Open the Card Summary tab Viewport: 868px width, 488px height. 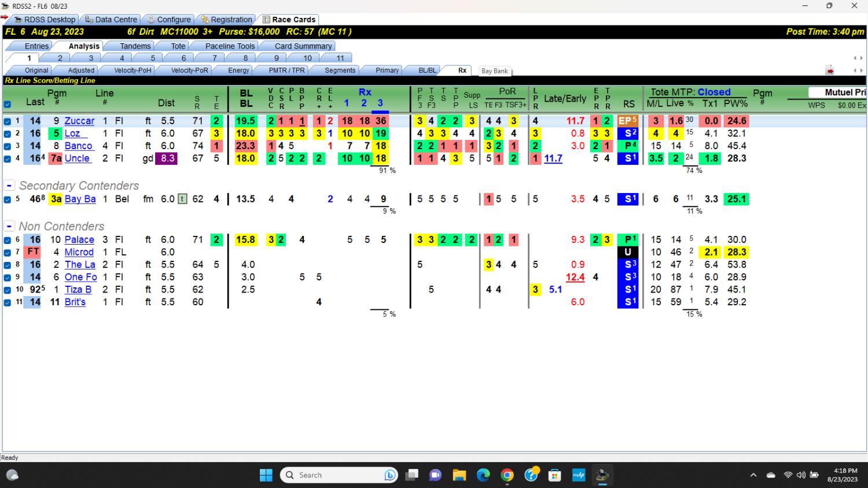pyautogui.click(x=303, y=46)
